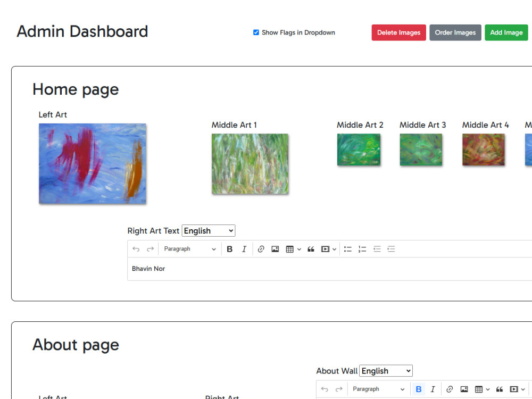This screenshot has width=532, height=399.
Task: Apply bold formatting in the Right Art Text editor
Action: pyautogui.click(x=229, y=248)
